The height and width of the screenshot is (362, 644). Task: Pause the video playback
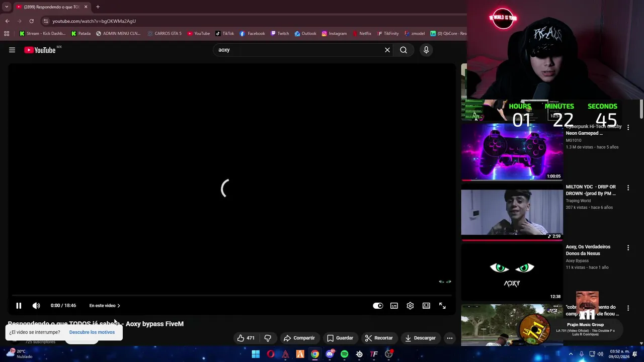(19, 306)
